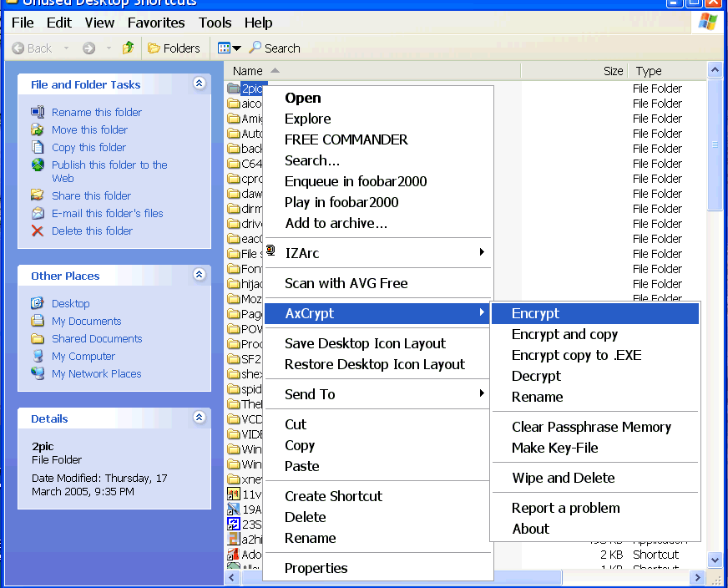The image size is (728, 588).
Task: Click the Desktop icon in Other Places
Action: pyautogui.click(x=38, y=303)
